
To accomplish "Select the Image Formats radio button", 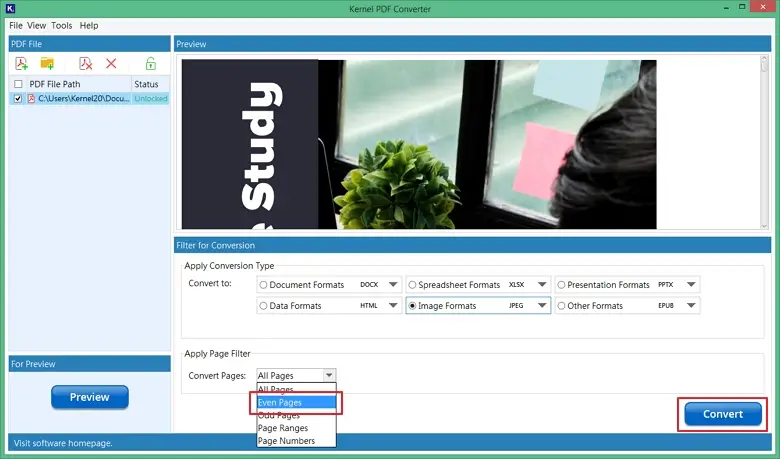I will coord(412,306).
